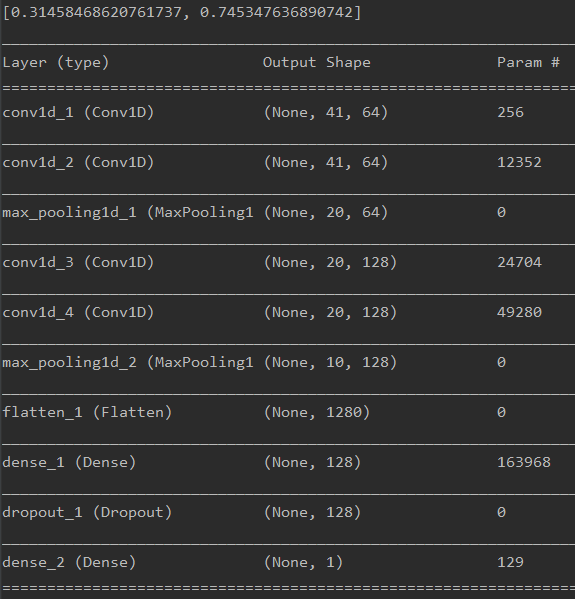
Task: Click conv1d_4 output shape (None, 20, 128)
Action: coord(330,312)
